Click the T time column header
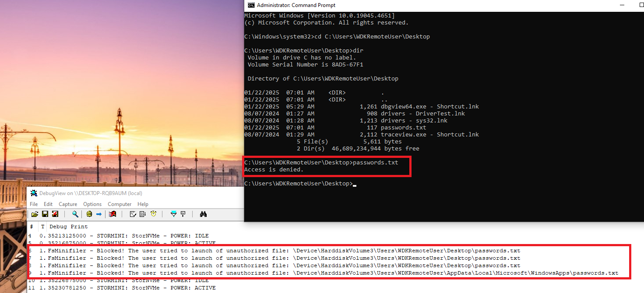Screen dimensions: 644x293 (x=43, y=227)
